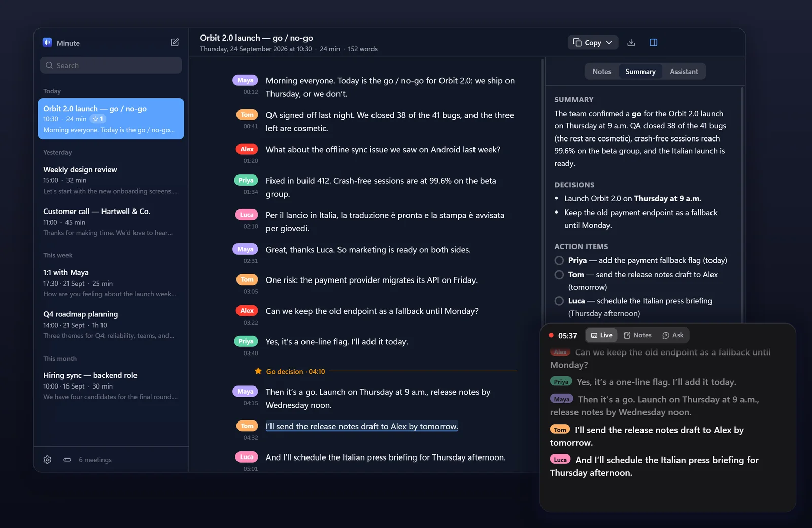Click the Go decision star marker
The image size is (812, 528).
[x=258, y=371]
